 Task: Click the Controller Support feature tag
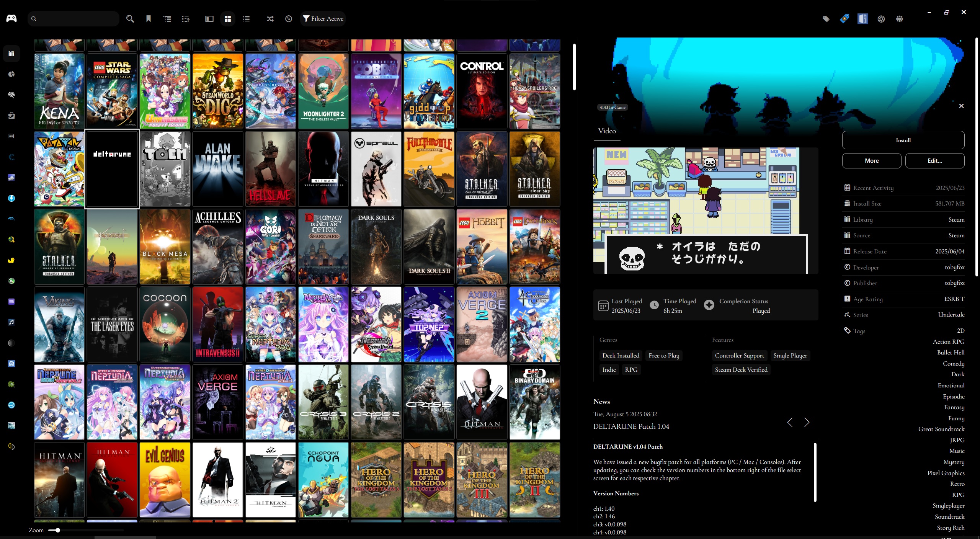pyautogui.click(x=739, y=356)
